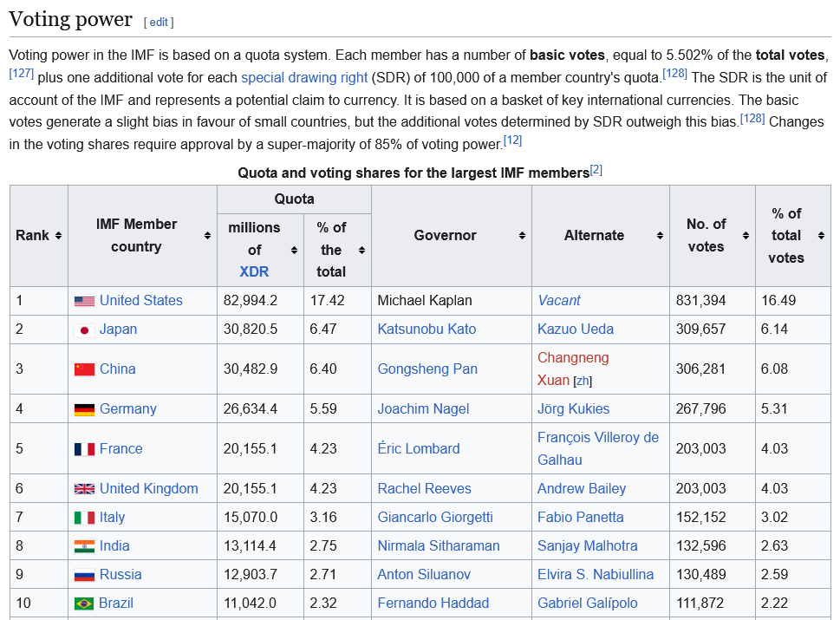This screenshot has height=620, width=840.
Task: Click the 16.49 total votes cell
Action: click(793, 300)
